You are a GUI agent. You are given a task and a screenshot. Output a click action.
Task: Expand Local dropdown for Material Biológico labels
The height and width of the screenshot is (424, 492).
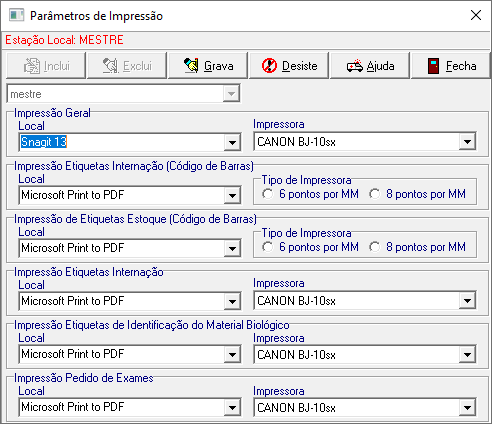click(x=232, y=354)
